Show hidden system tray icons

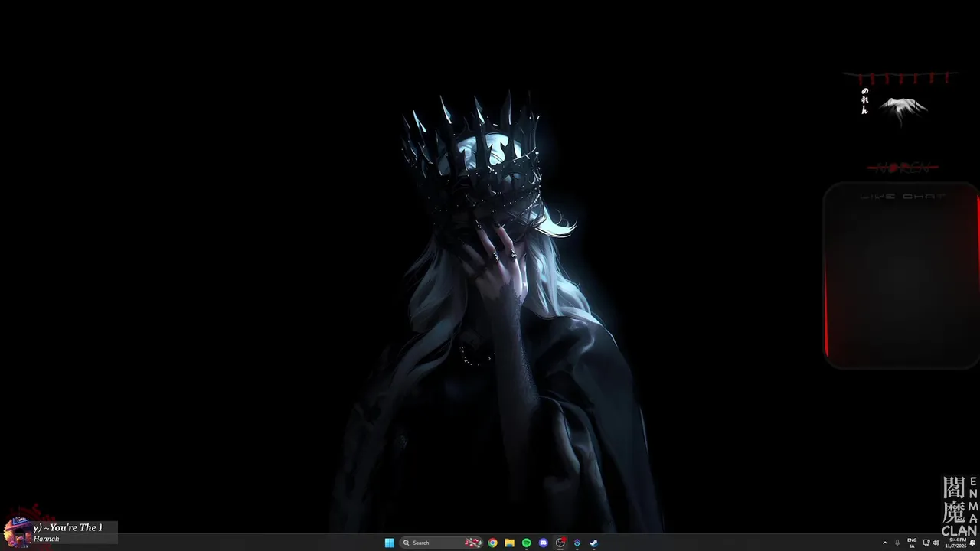coord(885,543)
